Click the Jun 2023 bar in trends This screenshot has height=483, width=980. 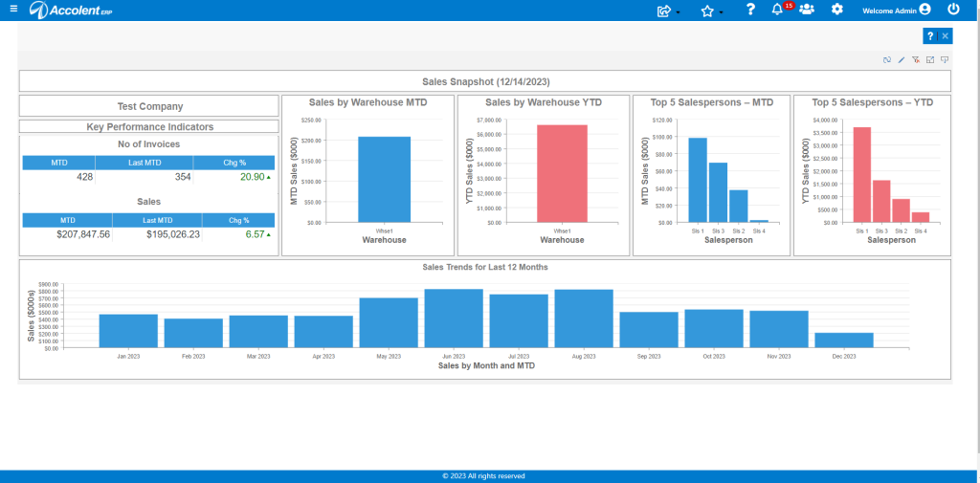[454, 318]
